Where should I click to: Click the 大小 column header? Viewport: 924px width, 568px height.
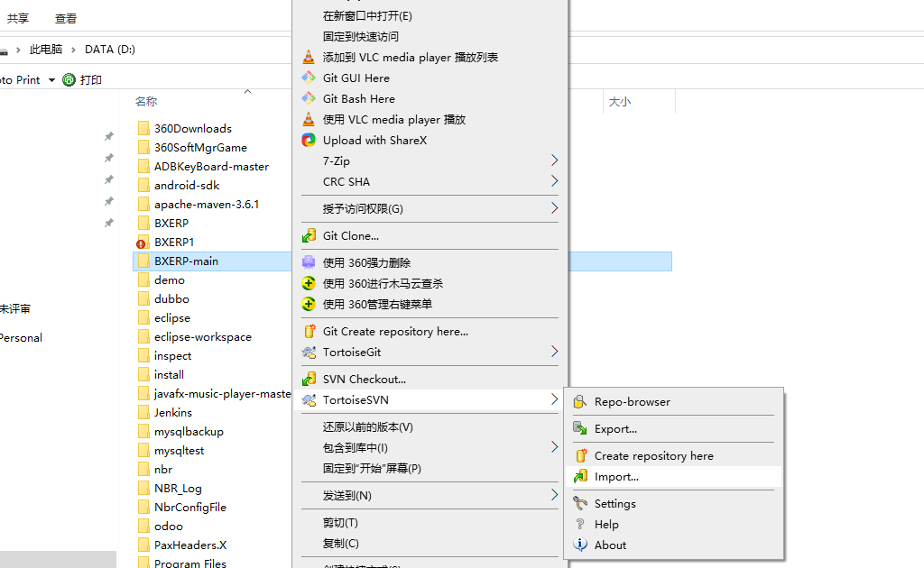coord(620,102)
